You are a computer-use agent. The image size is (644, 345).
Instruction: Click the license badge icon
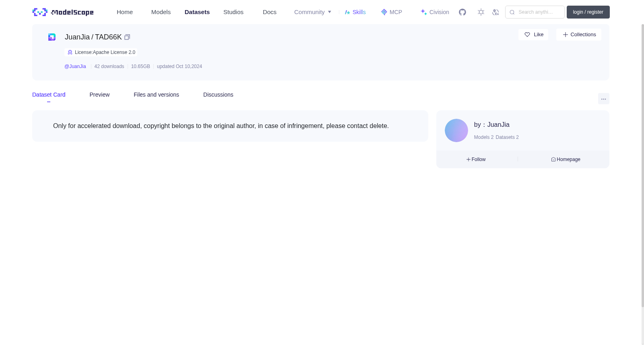tap(70, 52)
